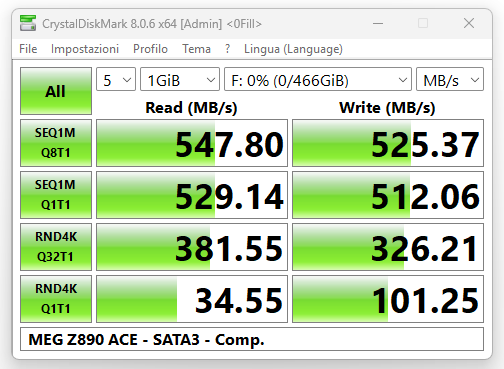Open the unit dropdown showing MB/s
This screenshot has width=504, height=369.
click(x=450, y=79)
